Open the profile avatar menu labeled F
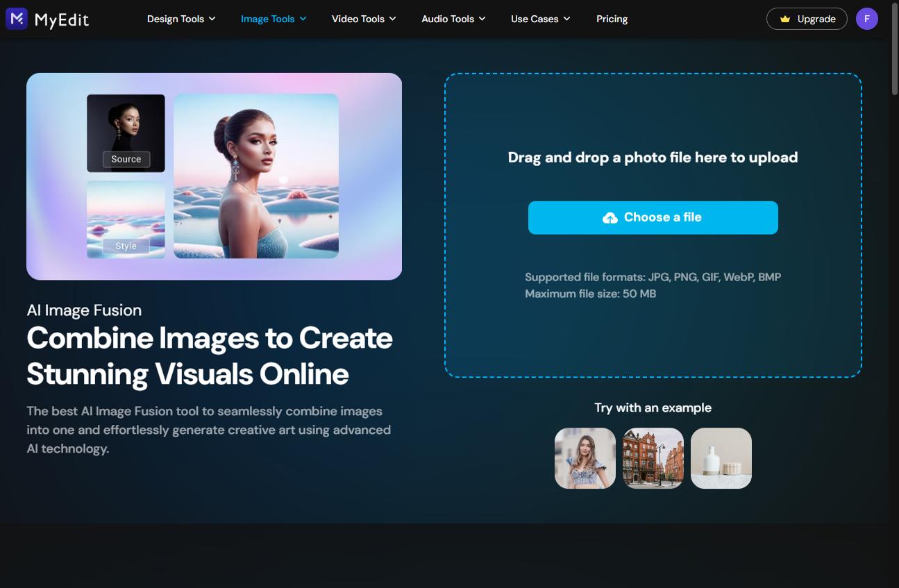Viewport: 899px width, 588px height. (x=866, y=19)
